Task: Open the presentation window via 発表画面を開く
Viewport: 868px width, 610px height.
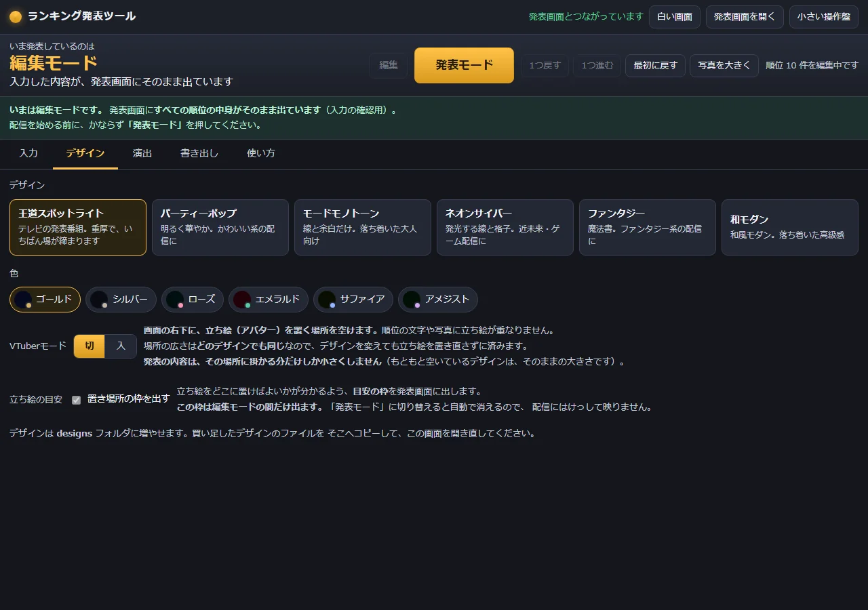Action: pyautogui.click(x=745, y=17)
